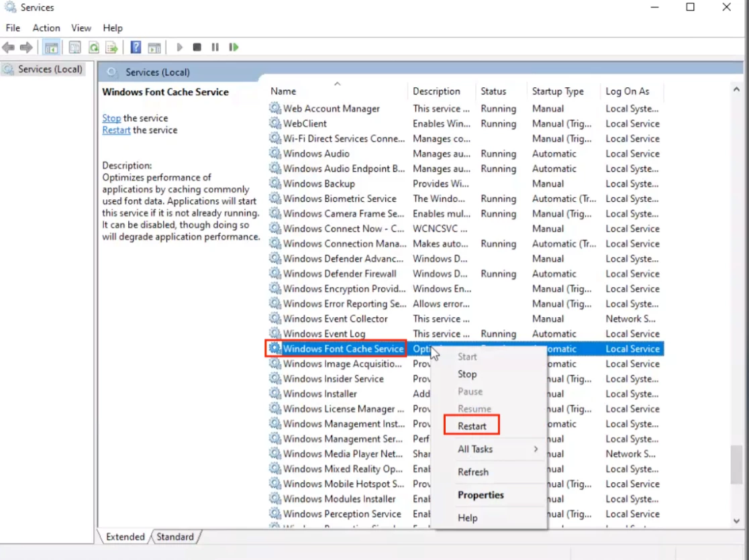Toggle Show/Hide Console Tree toolbar icon
The height and width of the screenshot is (560, 749).
point(51,47)
